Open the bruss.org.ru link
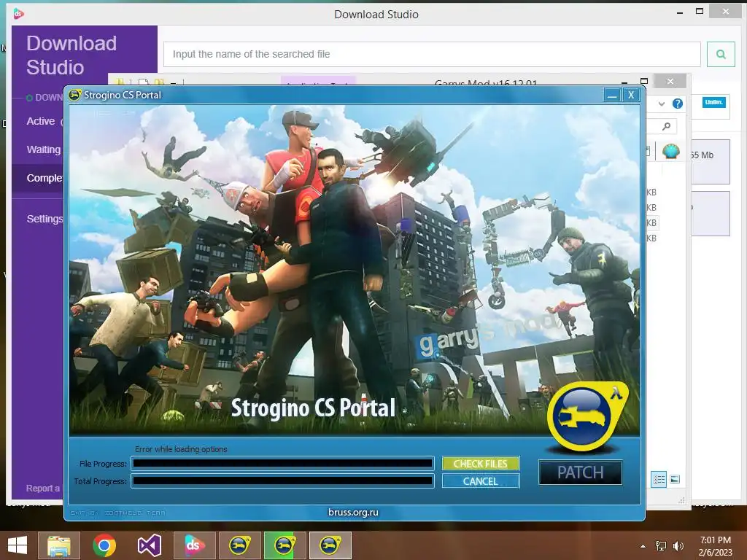The image size is (747, 560). [x=353, y=513]
